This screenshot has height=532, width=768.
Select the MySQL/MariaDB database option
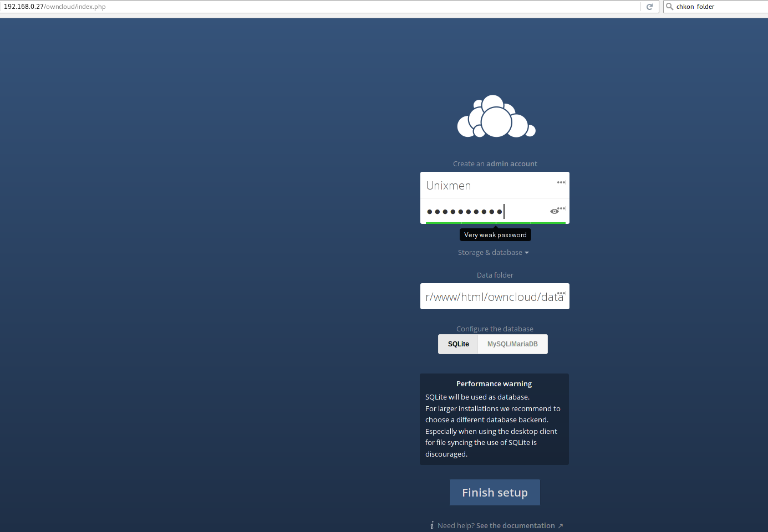(x=512, y=344)
